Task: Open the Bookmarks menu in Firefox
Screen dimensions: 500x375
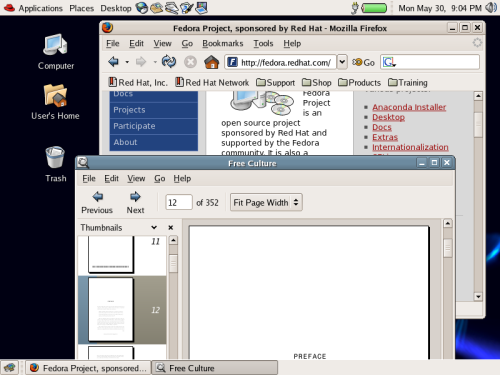Action: 223,43
